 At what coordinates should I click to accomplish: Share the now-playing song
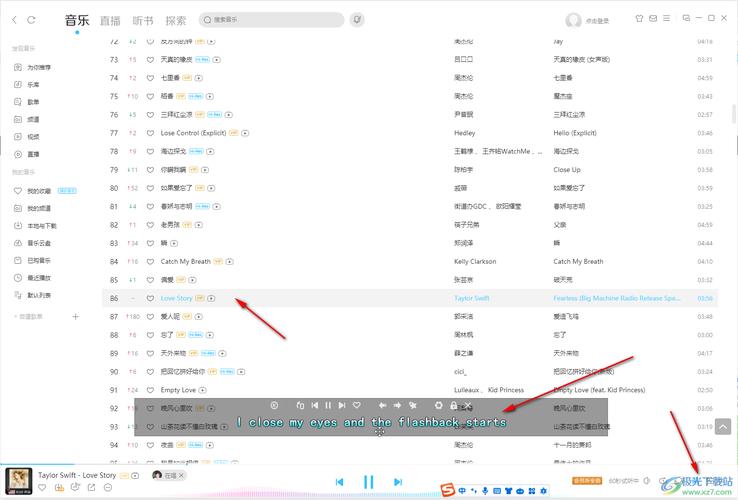coord(91,488)
